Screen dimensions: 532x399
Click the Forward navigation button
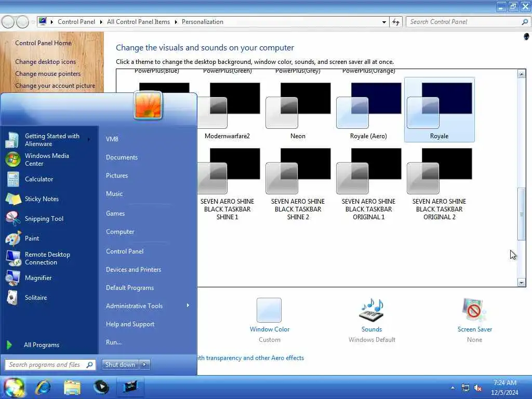tap(23, 22)
